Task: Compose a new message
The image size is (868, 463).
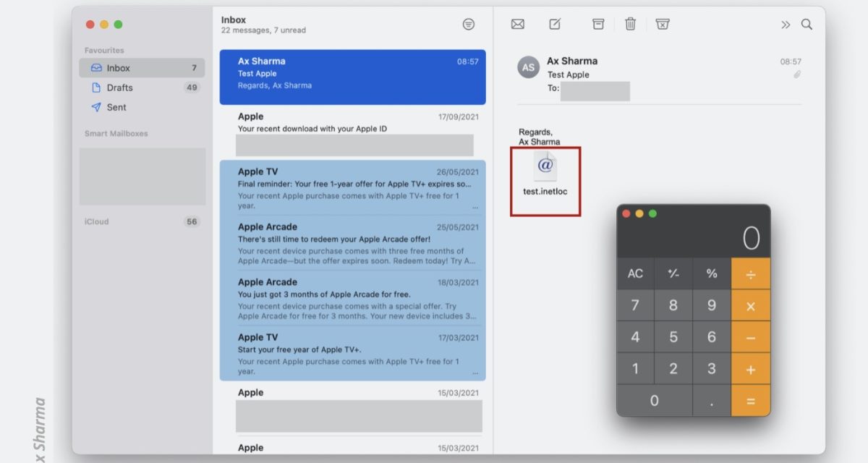Action: coord(555,25)
